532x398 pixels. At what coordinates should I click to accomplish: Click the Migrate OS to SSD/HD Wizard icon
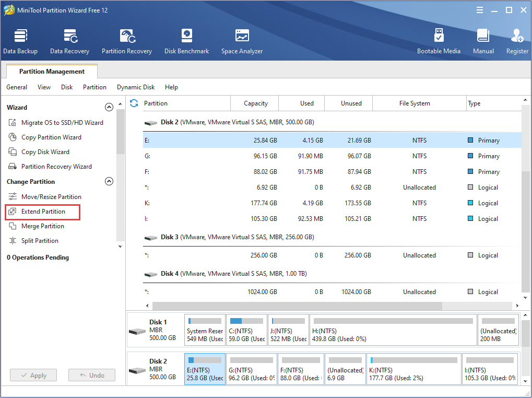click(x=12, y=123)
